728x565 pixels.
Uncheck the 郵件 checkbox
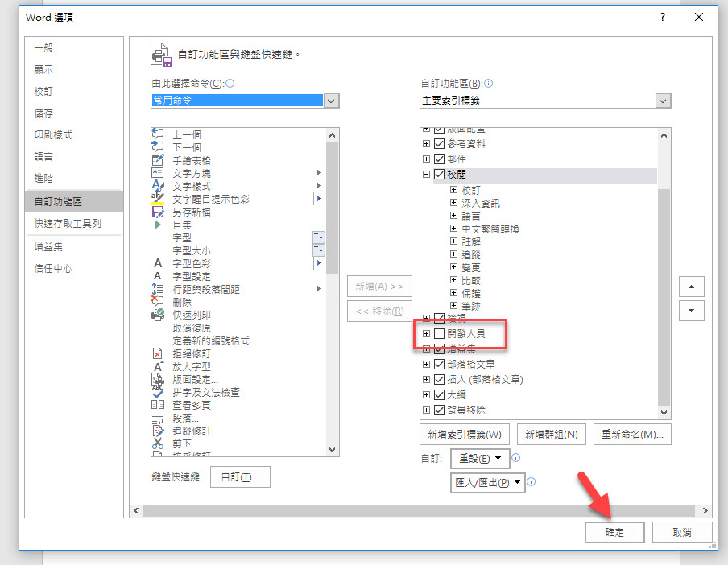(x=439, y=159)
